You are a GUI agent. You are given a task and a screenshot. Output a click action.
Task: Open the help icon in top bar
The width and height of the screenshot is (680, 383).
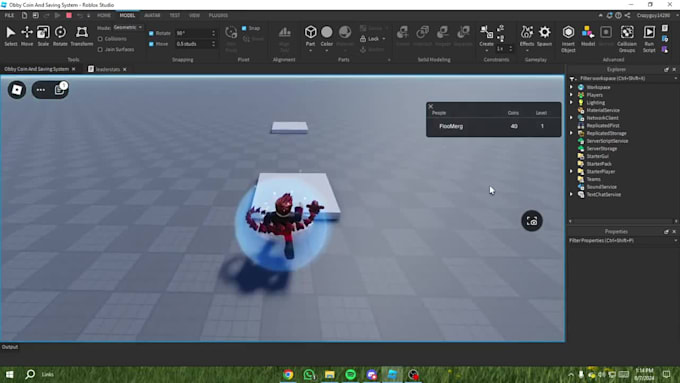pos(618,15)
